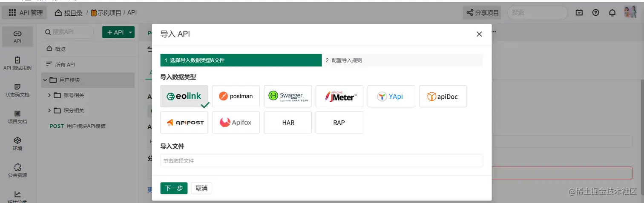Screen dimensions: 644x203
Task: Choose Apifox as import type
Action: (x=236, y=123)
